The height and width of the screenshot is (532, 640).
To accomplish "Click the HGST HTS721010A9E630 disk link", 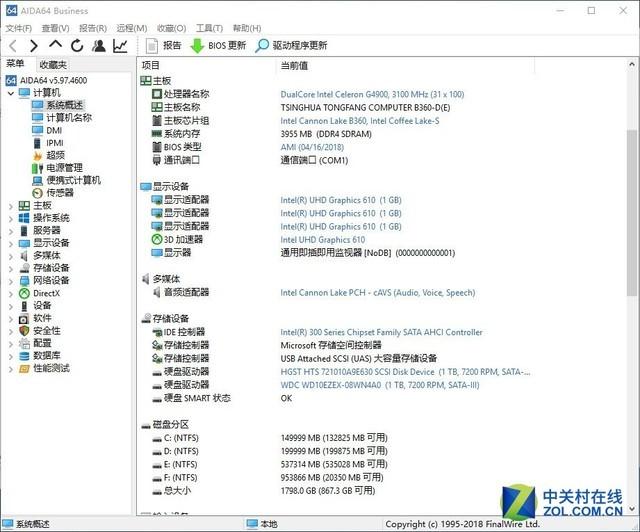I will point(405,372).
